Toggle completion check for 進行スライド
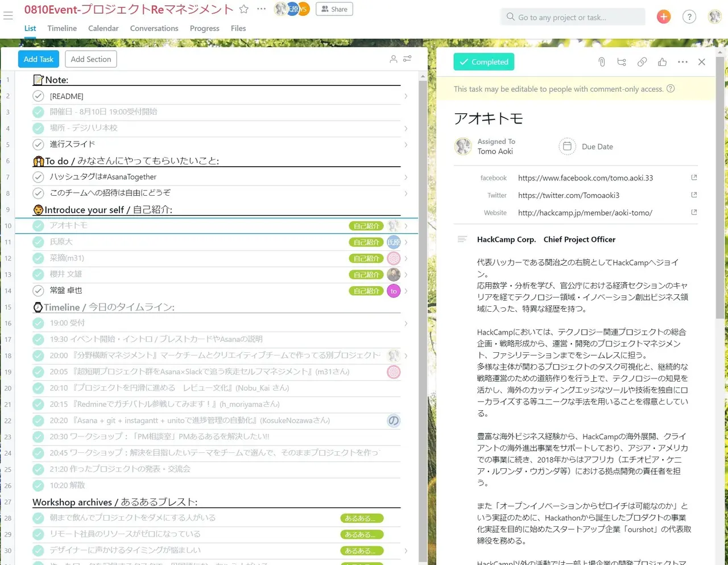Viewport: 728px width, 565px height. click(x=38, y=145)
